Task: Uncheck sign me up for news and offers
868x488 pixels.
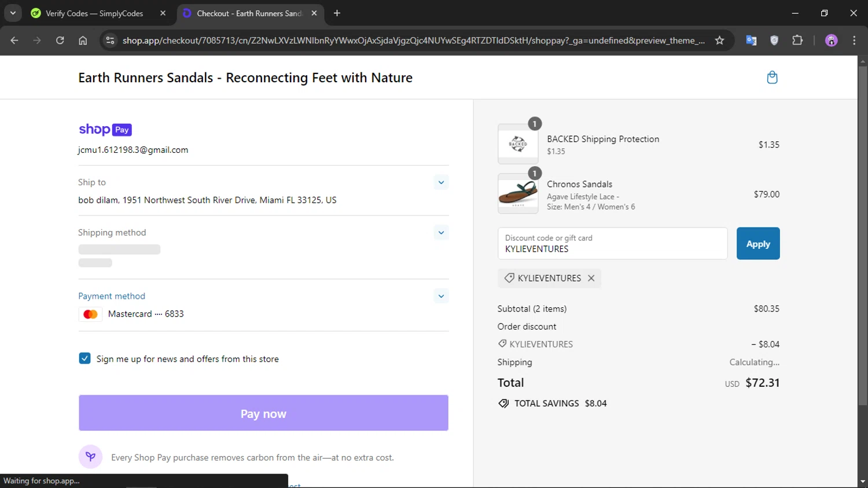Action: tap(84, 358)
